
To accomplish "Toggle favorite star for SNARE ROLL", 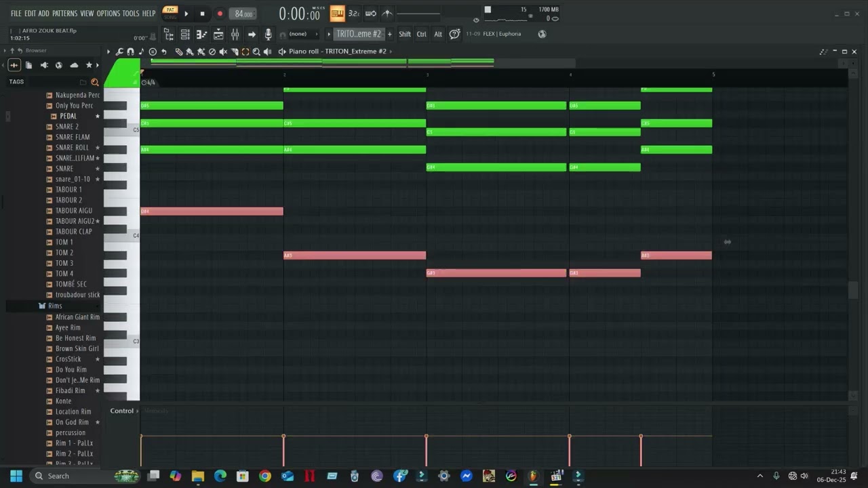I will click(x=98, y=148).
